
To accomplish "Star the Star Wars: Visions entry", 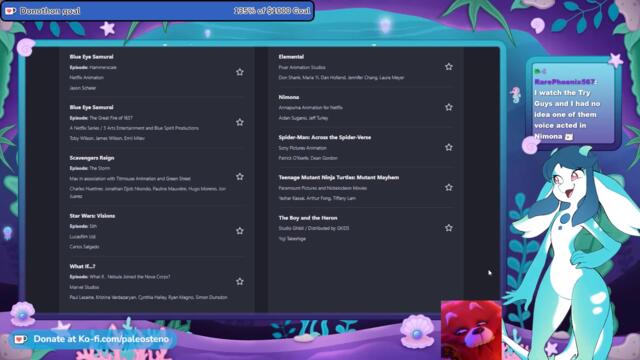I will (x=240, y=231).
